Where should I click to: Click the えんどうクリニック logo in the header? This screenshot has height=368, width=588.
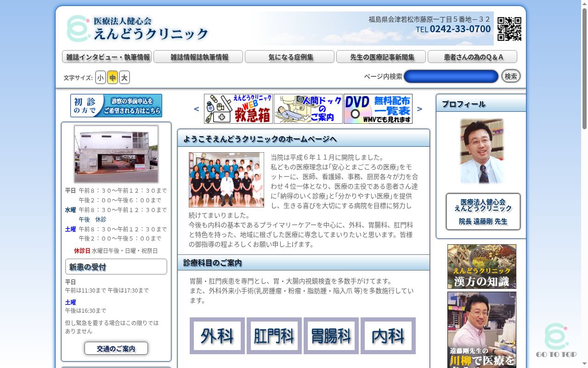pos(137,29)
